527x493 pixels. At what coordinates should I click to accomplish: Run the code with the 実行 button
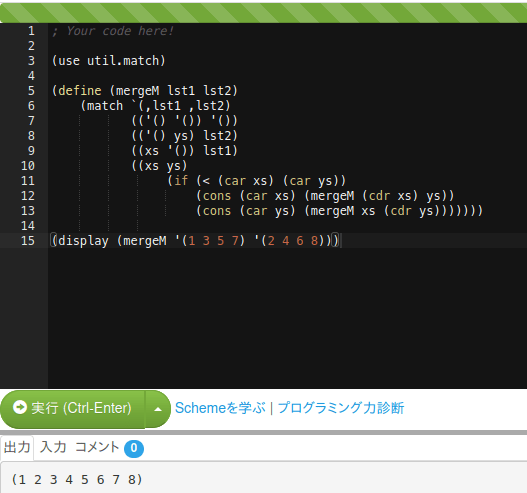(73, 409)
